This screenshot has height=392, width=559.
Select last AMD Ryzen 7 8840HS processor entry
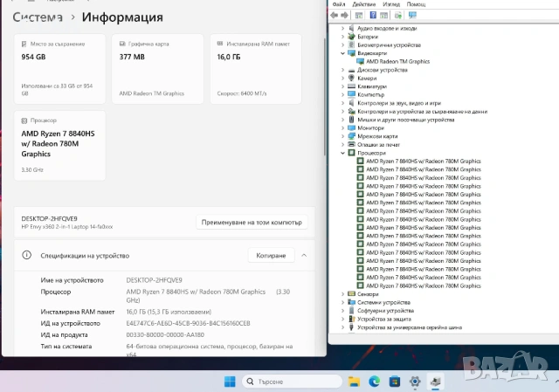click(x=423, y=285)
